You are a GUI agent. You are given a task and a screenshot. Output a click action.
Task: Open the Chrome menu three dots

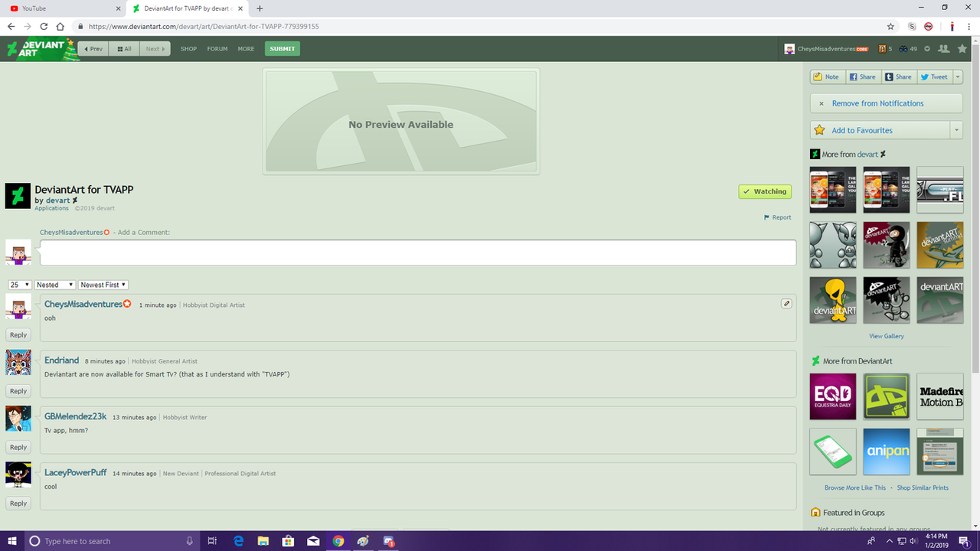pos(968,26)
